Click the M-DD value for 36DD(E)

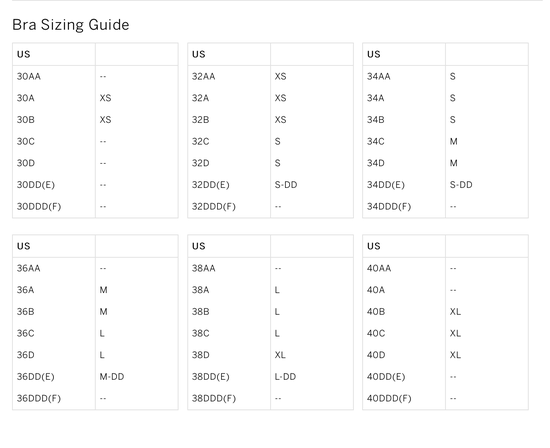coord(112,376)
